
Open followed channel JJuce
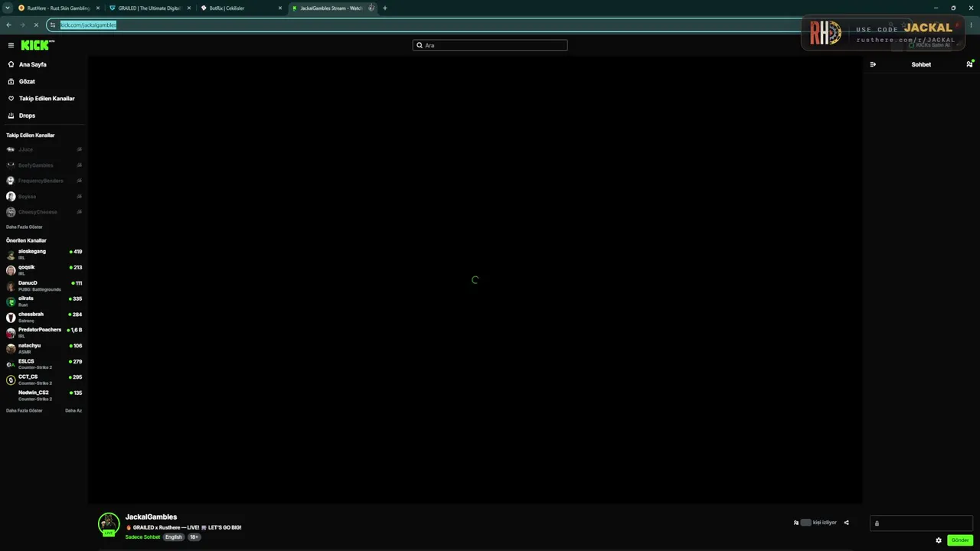[x=44, y=149]
